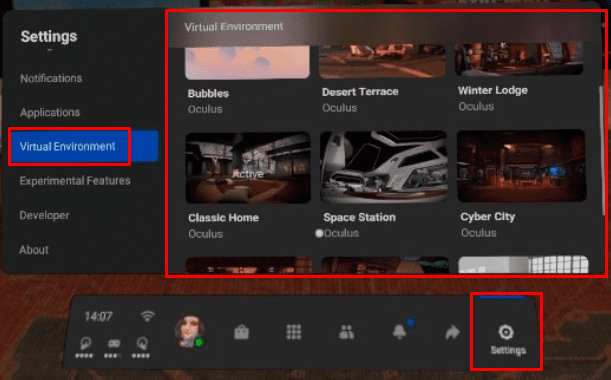This screenshot has height=380, width=611.
Task: Click the Space Station label
Action: click(359, 217)
